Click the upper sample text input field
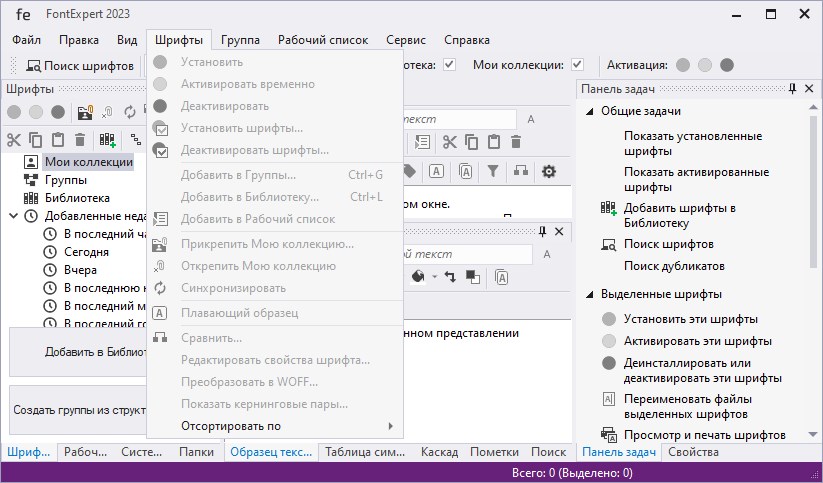Image resolution: width=823 pixels, height=483 pixels. 459,119
